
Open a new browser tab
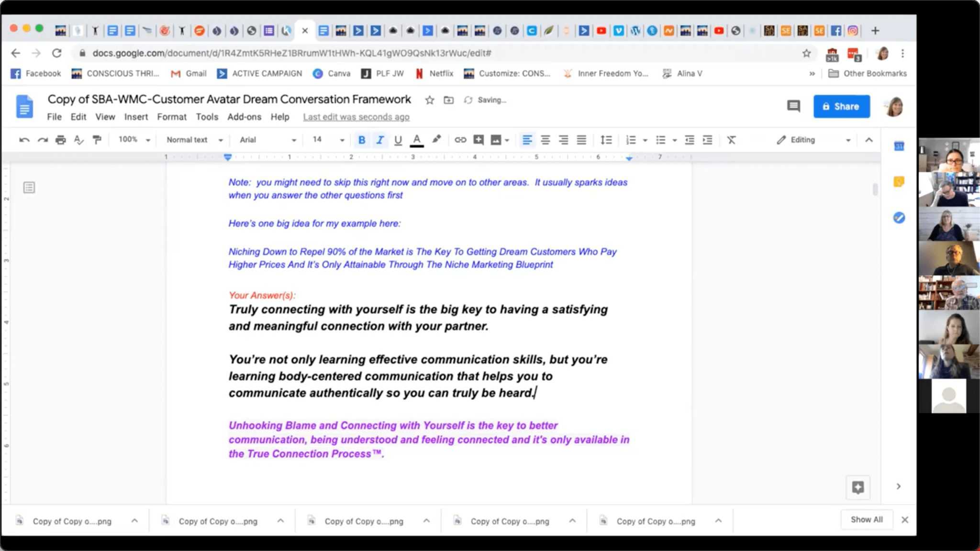click(875, 31)
